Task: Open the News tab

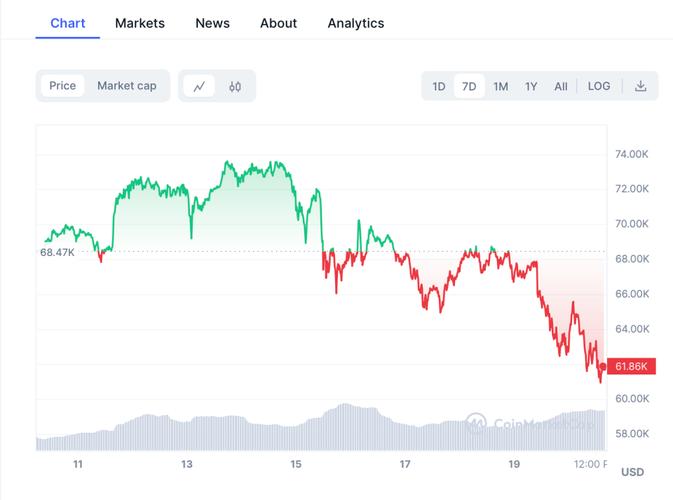Action: click(x=212, y=22)
